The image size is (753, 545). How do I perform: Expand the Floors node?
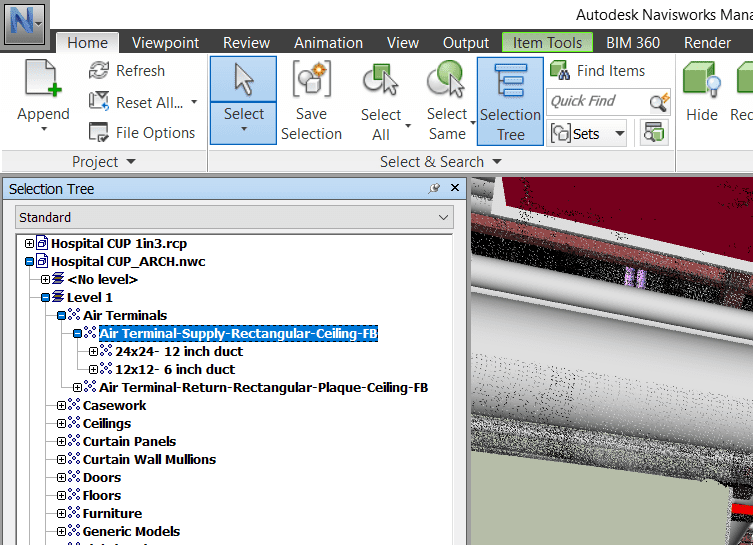(x=61, y=496)
